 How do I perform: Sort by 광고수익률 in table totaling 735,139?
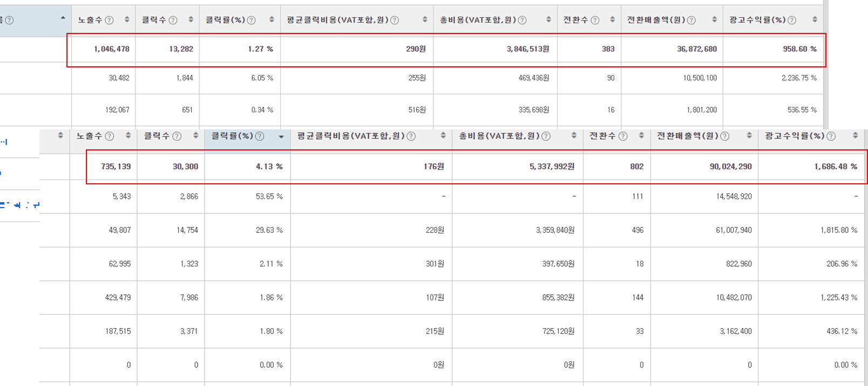pos(855,135)
